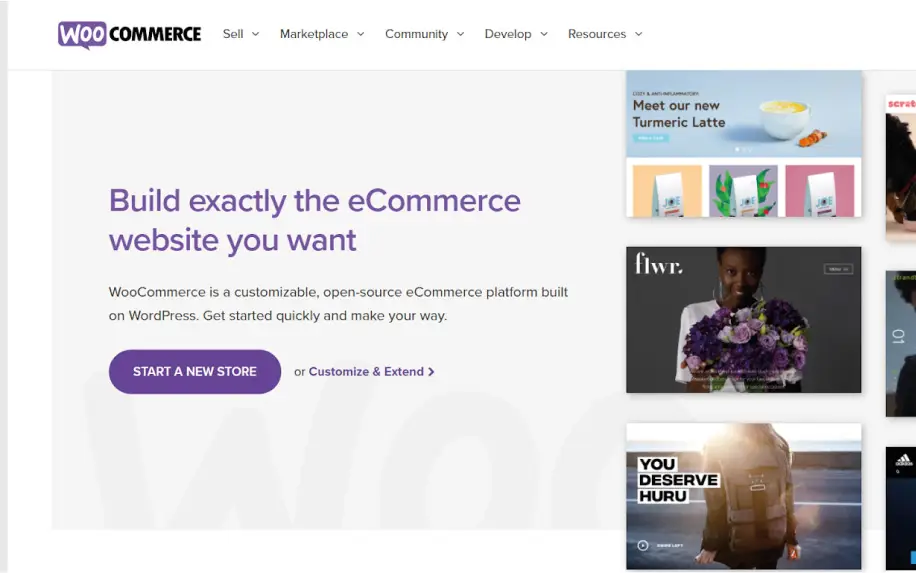
Task: Click the pink JOE coffee bag image
Action: tap(820, 191)
